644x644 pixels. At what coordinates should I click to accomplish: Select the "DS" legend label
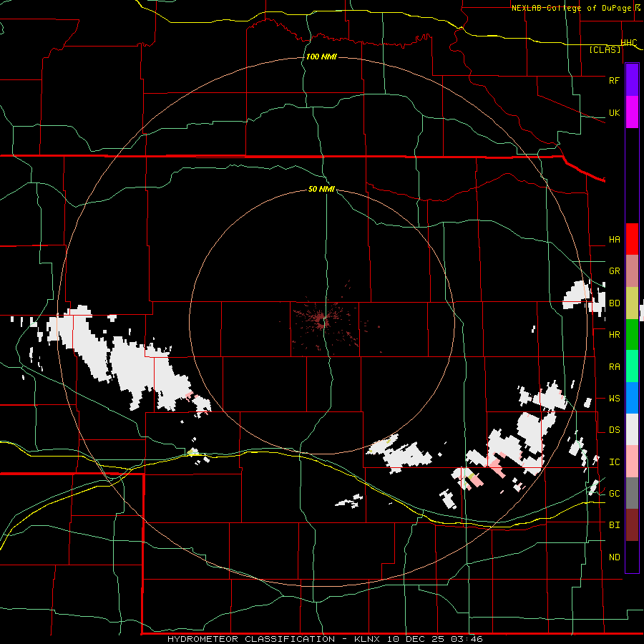click(614, 430)
